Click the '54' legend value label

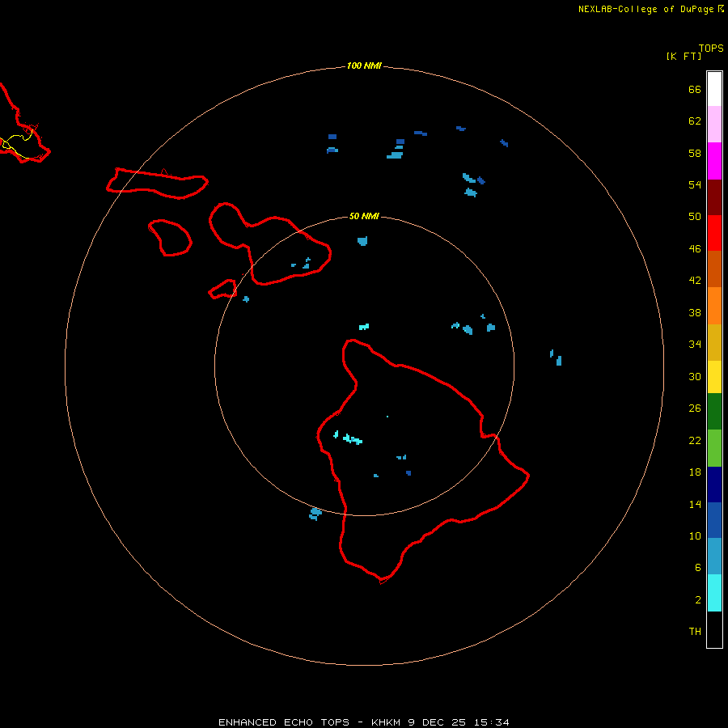pos(695,184)
